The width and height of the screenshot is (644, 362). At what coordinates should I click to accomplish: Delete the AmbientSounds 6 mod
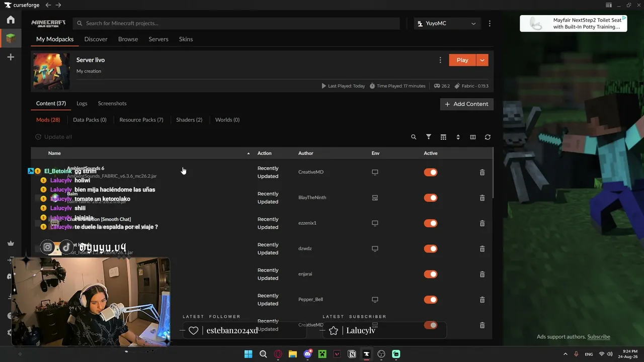(x=482, y=172)
